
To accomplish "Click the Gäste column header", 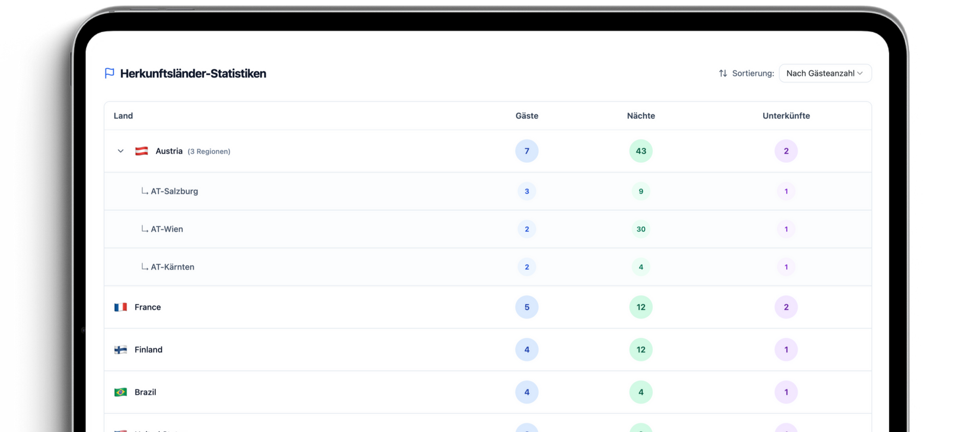I will point(527,116).
